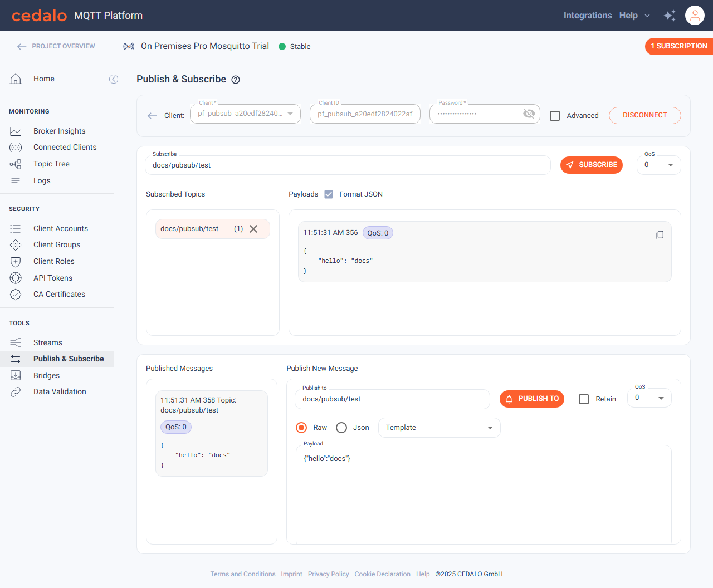Screen dimensions: 713x588
Task: Click the Connected Clients signal icon
Action: 16,148
